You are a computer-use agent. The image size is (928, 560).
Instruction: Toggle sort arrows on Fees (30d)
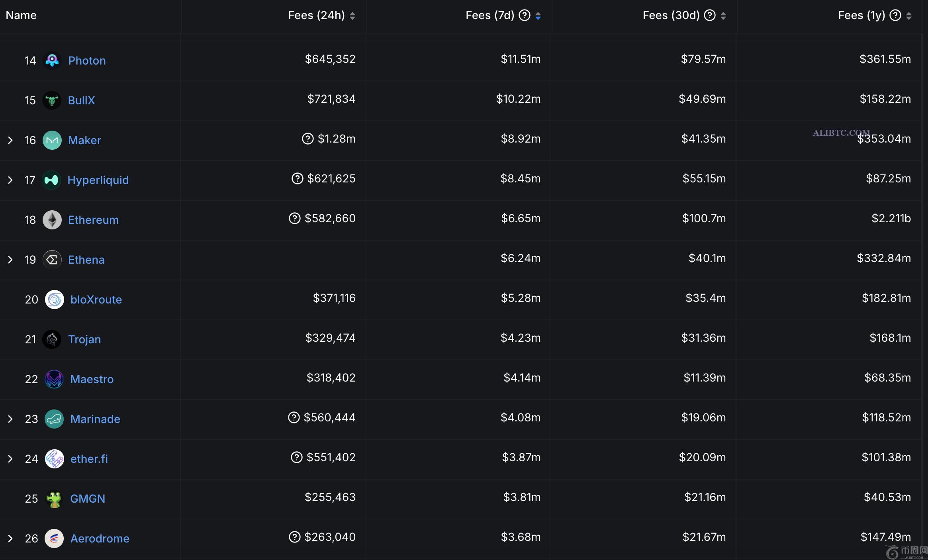click(x=723, y=16)
